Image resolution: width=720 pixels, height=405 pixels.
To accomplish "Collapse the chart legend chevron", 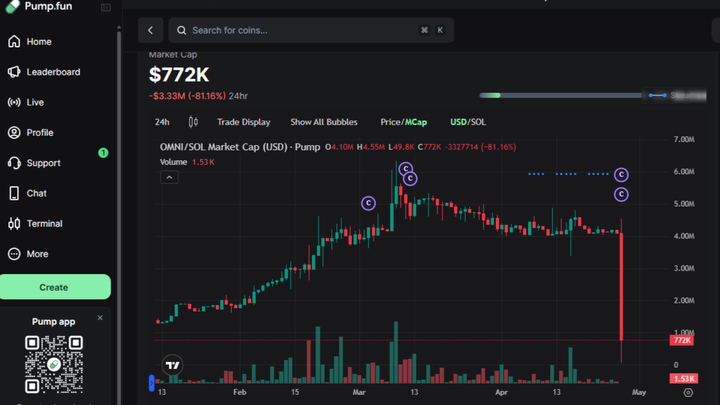I will tap(169, 177).
